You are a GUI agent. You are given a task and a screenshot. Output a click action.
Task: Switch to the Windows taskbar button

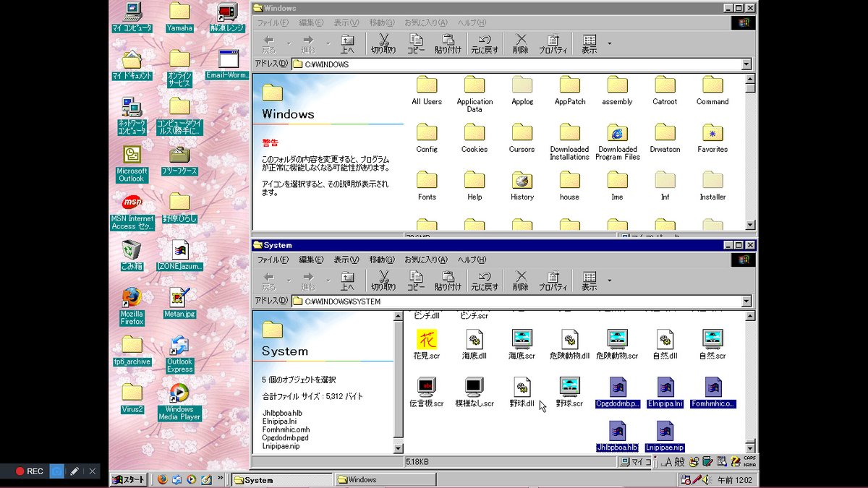click(384, 479)
